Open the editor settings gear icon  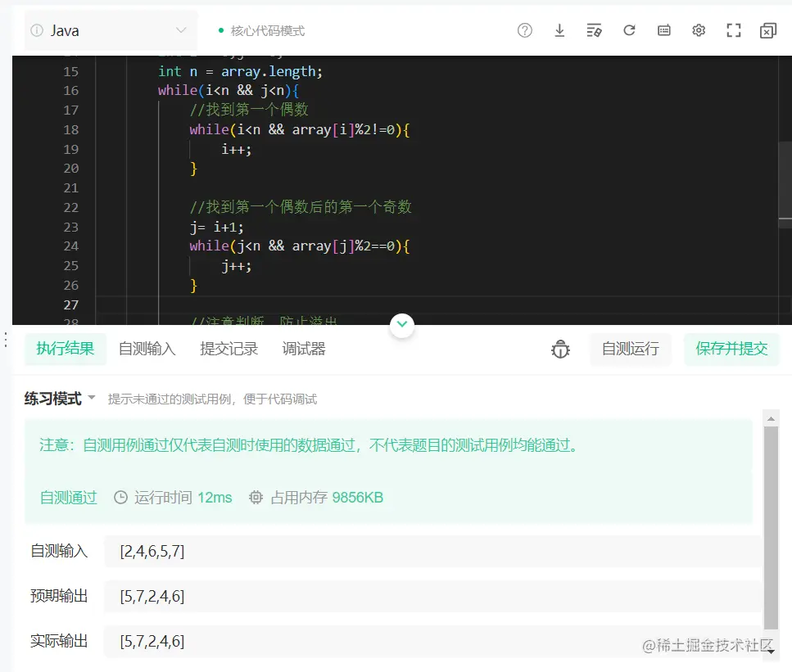click(x=699, y=31)
